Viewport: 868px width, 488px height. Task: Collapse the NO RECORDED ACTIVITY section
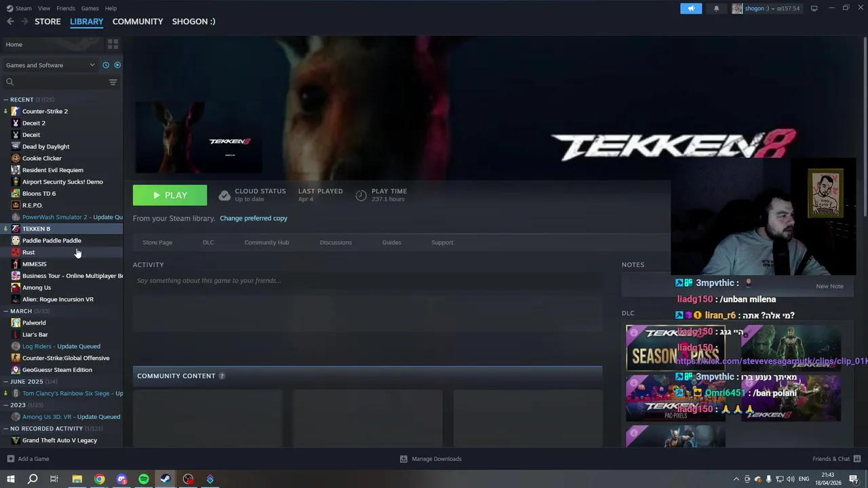(5, 428)
